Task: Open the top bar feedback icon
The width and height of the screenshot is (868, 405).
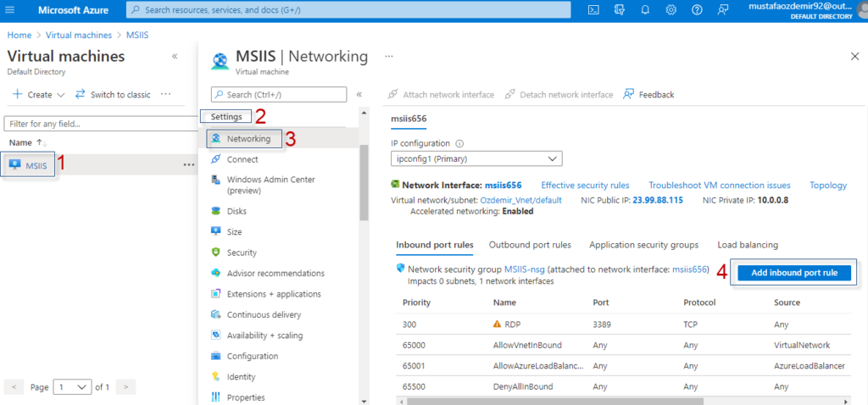Action: pos(723,10)
